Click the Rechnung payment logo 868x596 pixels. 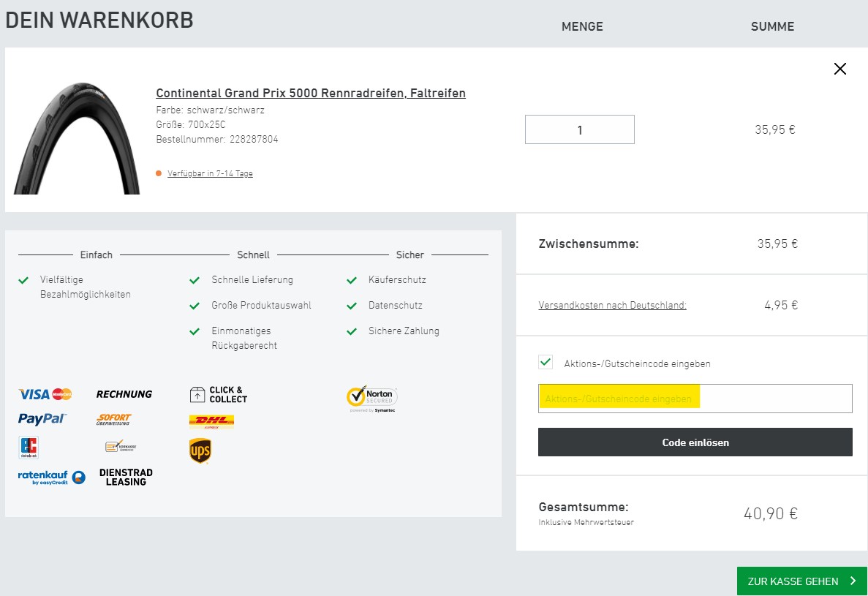pyautogui.click(x=124, y=394)
